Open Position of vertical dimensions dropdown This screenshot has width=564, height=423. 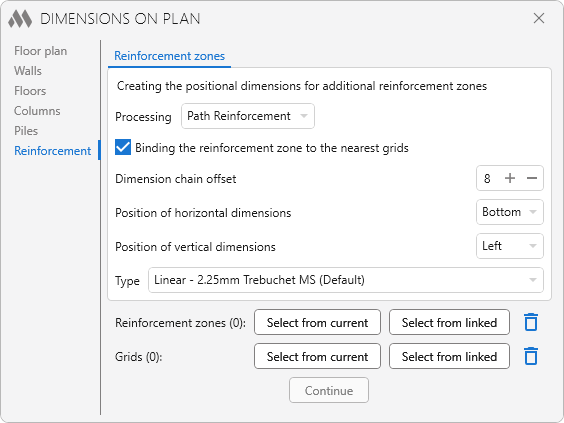tap(510, 246)
